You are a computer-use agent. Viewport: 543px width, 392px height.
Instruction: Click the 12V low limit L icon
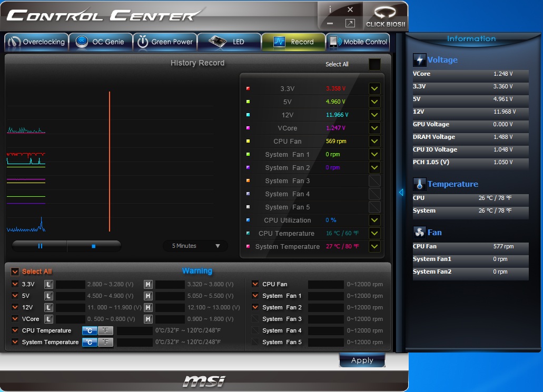click(x=49, y=307)
